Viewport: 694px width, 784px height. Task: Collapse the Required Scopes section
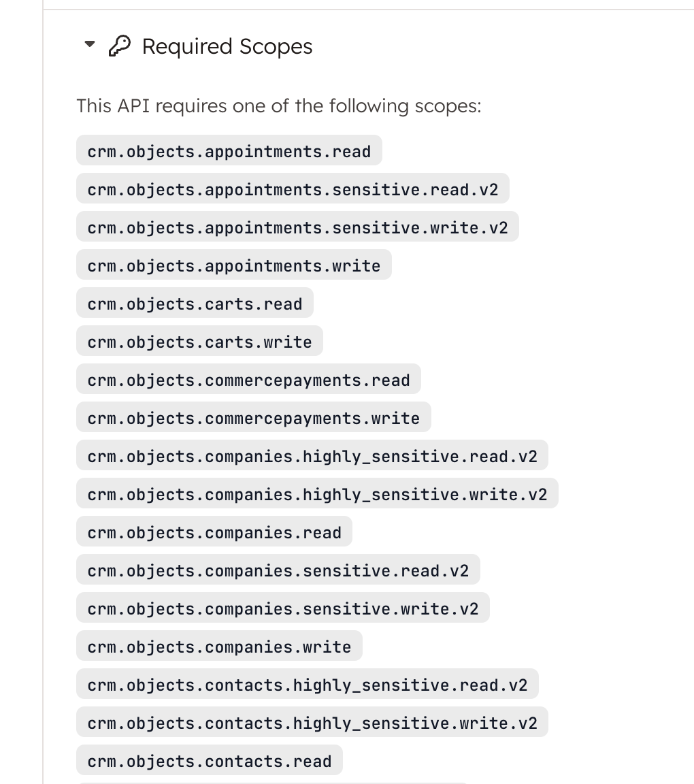pyautogui.click(x=88, y=44)
